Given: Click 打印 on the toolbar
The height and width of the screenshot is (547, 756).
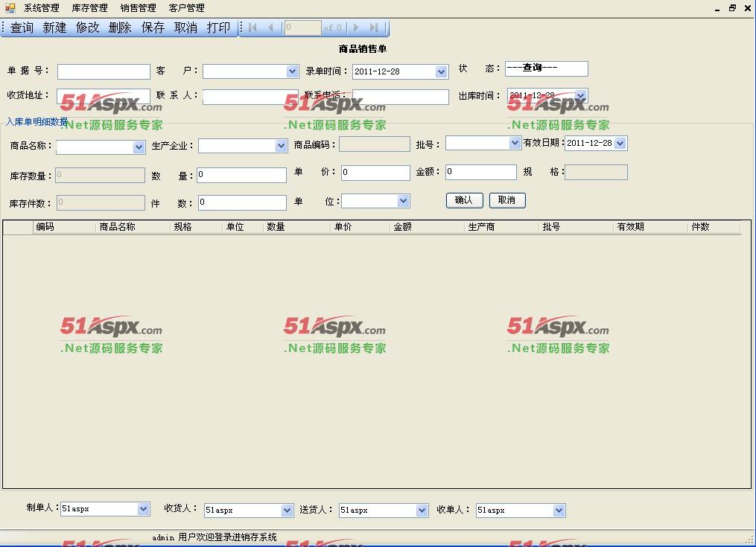Looking at the screenshot, I should [x=218, y=28].
